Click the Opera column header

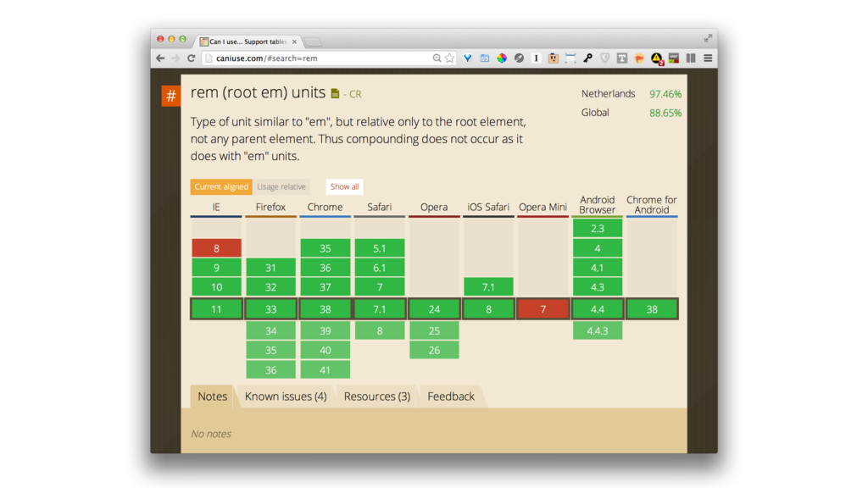pos(434,207)
